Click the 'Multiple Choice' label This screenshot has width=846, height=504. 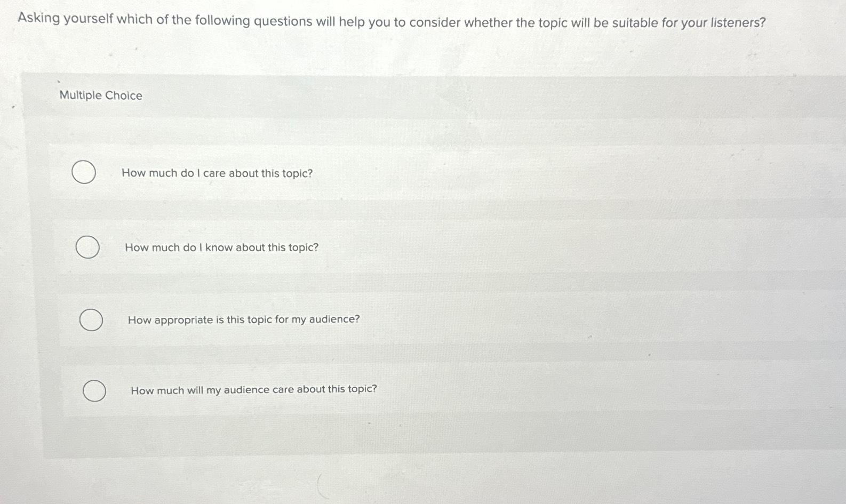(x=101, y=95)
